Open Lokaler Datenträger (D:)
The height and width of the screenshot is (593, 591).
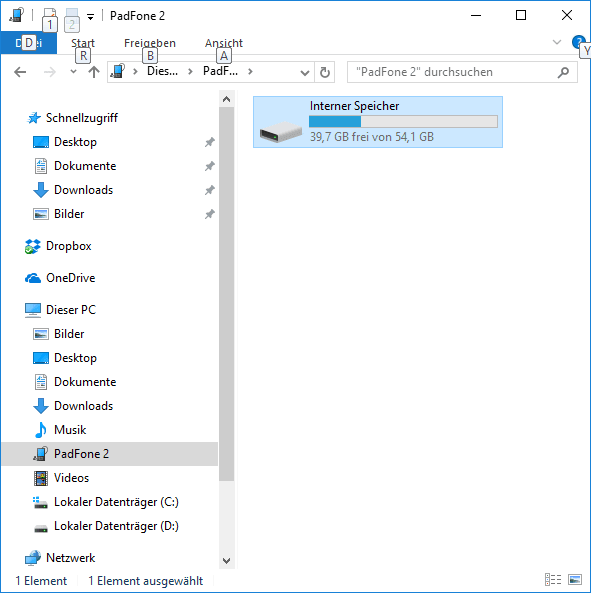pyautogui.click(x=116, y=526)
